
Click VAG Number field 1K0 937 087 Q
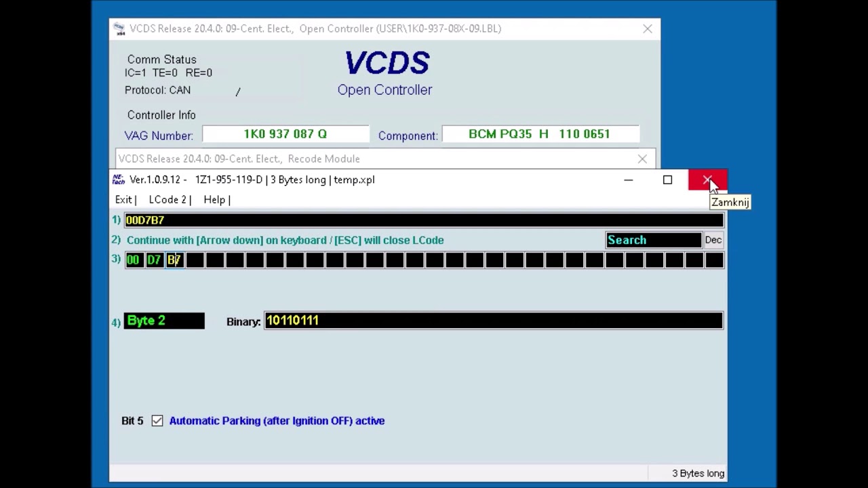285,134
